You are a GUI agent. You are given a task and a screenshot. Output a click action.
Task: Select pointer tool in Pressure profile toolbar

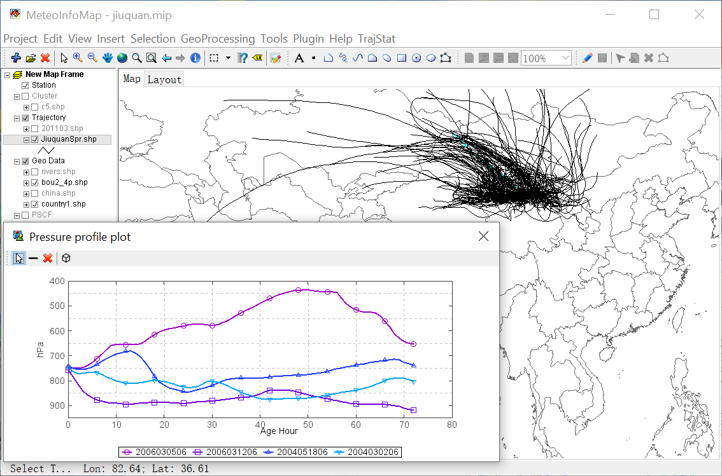point(18,258)
